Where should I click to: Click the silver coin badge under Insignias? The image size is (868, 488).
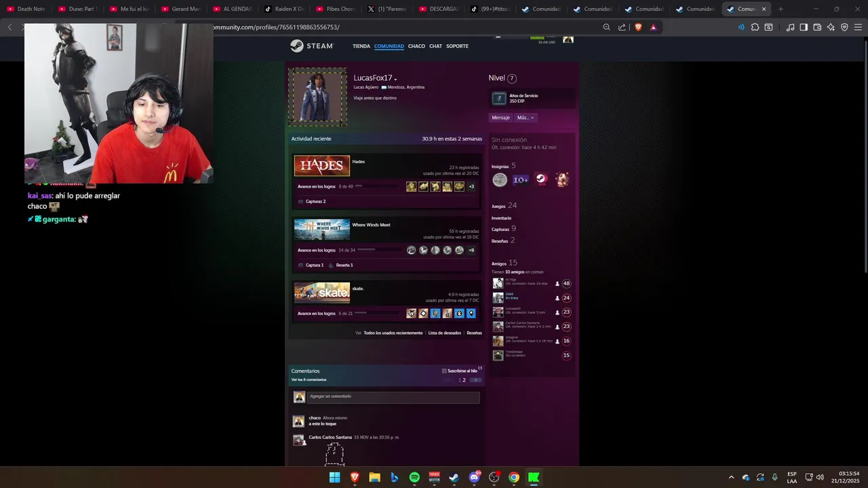coord(500,180)
